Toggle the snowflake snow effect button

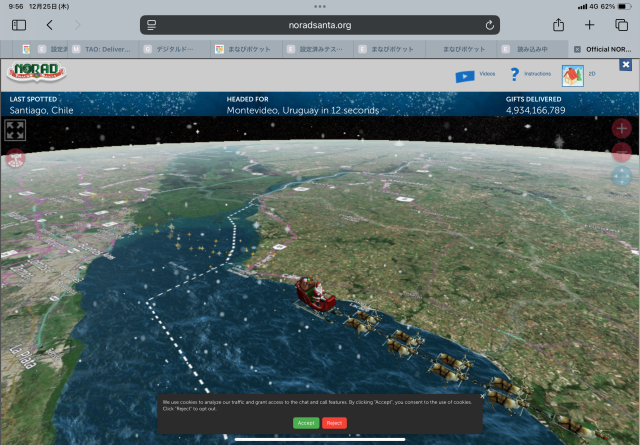click(15, 157)
